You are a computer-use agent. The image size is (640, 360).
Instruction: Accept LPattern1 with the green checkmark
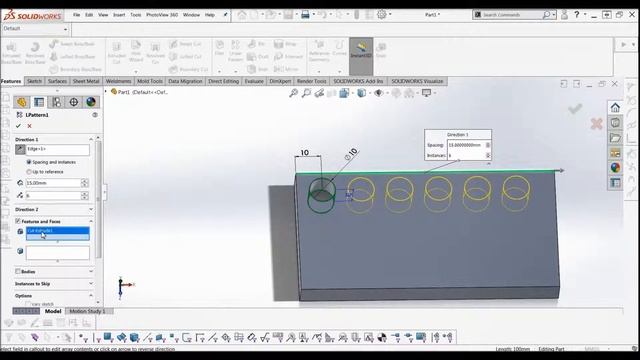(18, 126)
